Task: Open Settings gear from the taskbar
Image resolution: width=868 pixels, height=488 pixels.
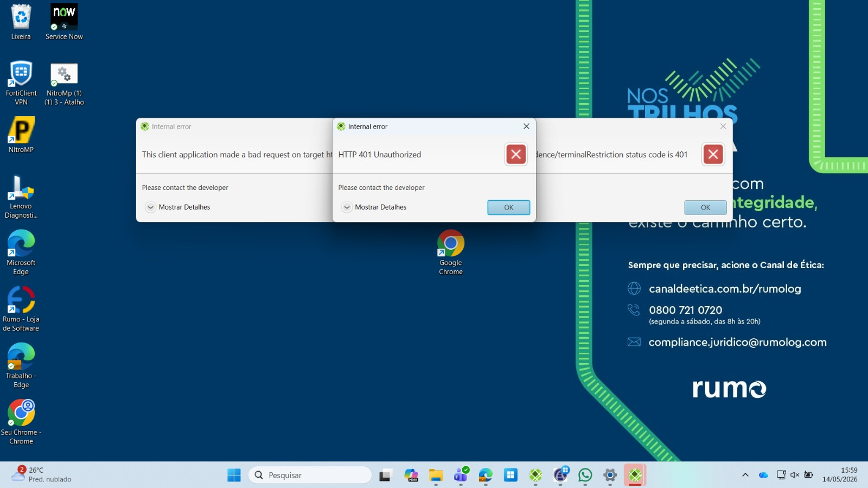Action: tap(610, 476)
